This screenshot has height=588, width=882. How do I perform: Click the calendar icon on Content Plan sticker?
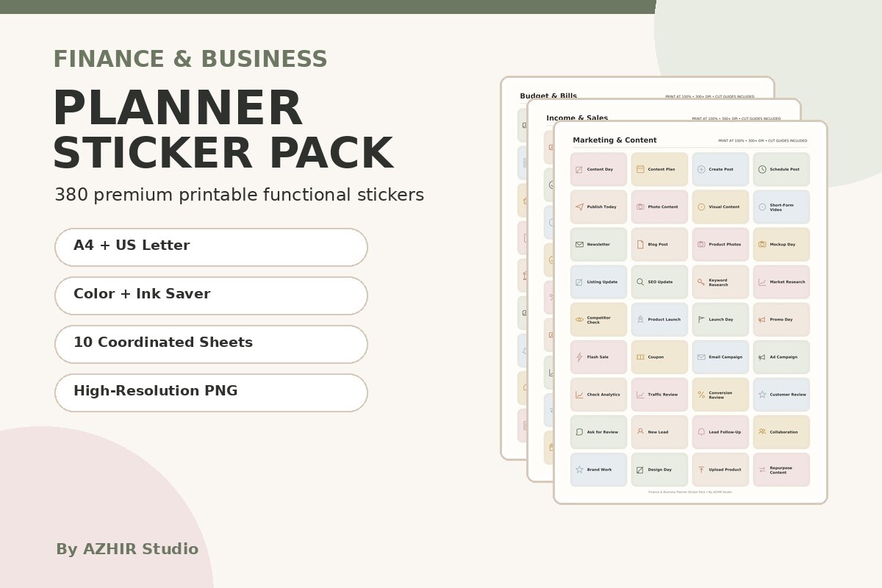(640, 169)
